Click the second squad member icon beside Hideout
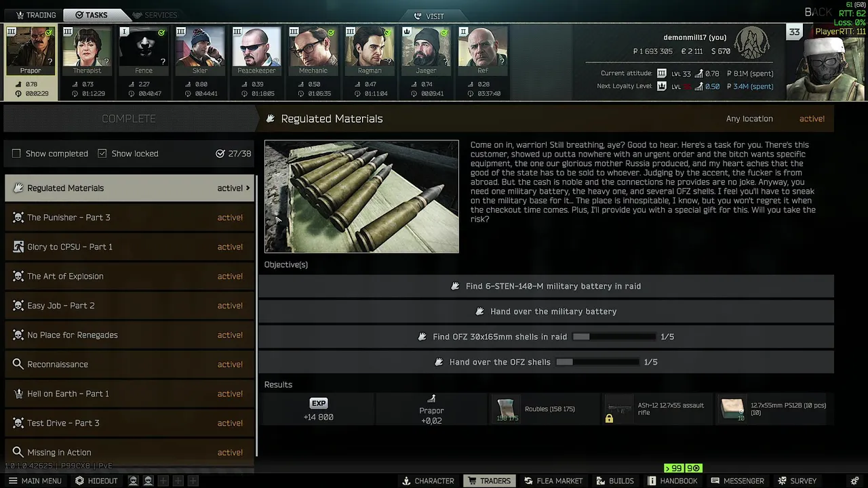This screenshot has height=488, width=868. 148,481
